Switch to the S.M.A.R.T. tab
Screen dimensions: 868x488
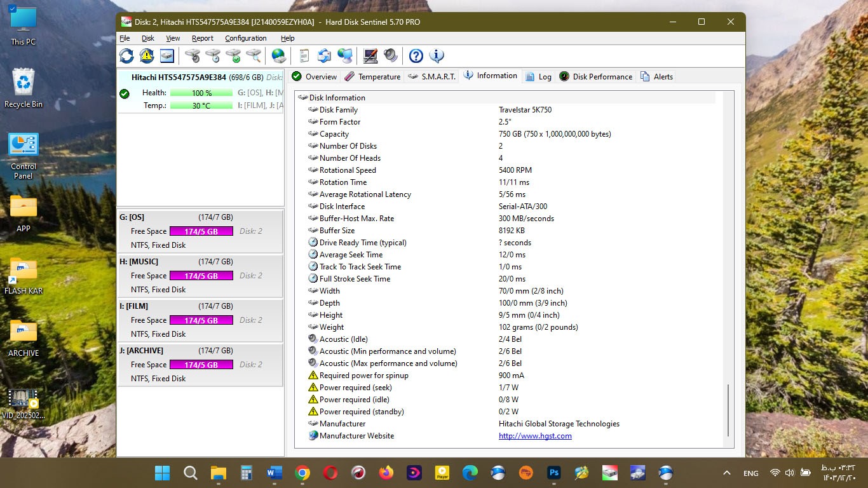pyautogui.click(x=432, y=76)
